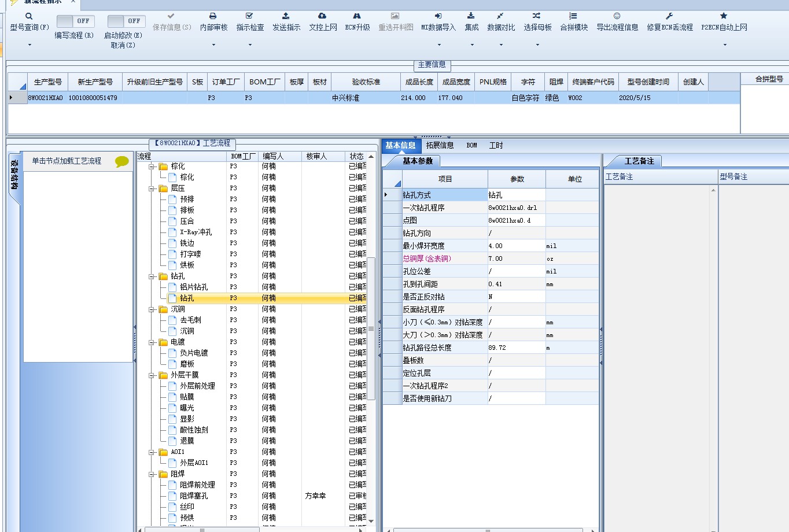789x532 pixels.
Task: Sort by 生产型号 column header
Action: pos(47,82)
